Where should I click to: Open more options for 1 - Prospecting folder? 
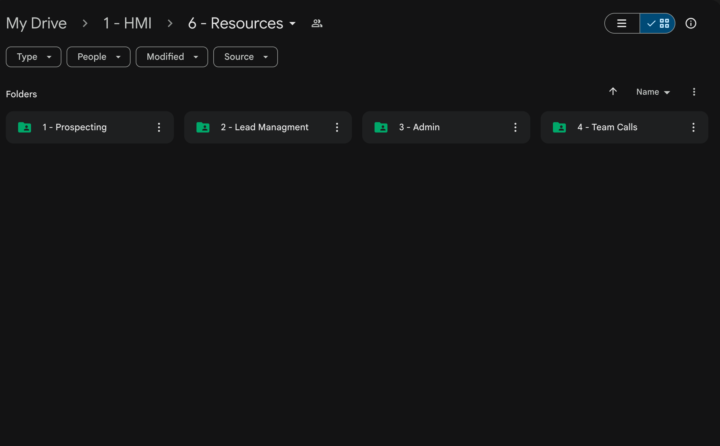[159, 127]
